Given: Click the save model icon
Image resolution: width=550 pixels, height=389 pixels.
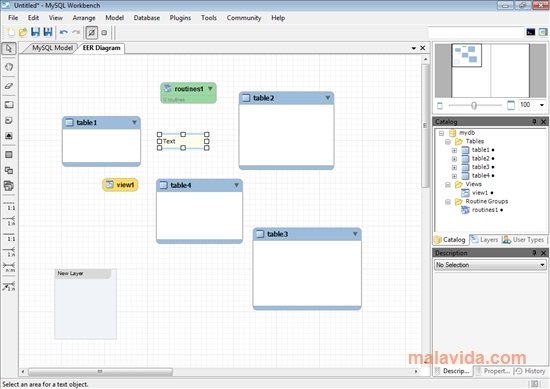Looking at the screenshot, I should [35, 32].
